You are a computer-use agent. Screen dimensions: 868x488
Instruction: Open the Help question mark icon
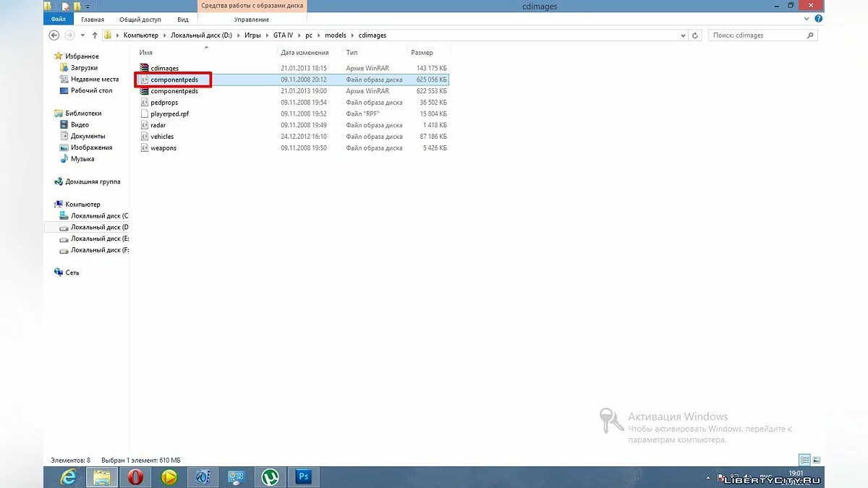click(817, 20)
